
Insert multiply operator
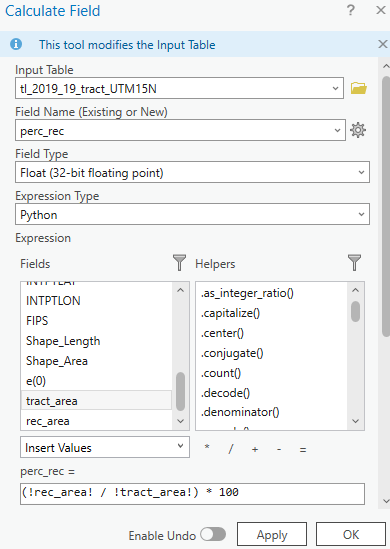(x=207, y=448)
